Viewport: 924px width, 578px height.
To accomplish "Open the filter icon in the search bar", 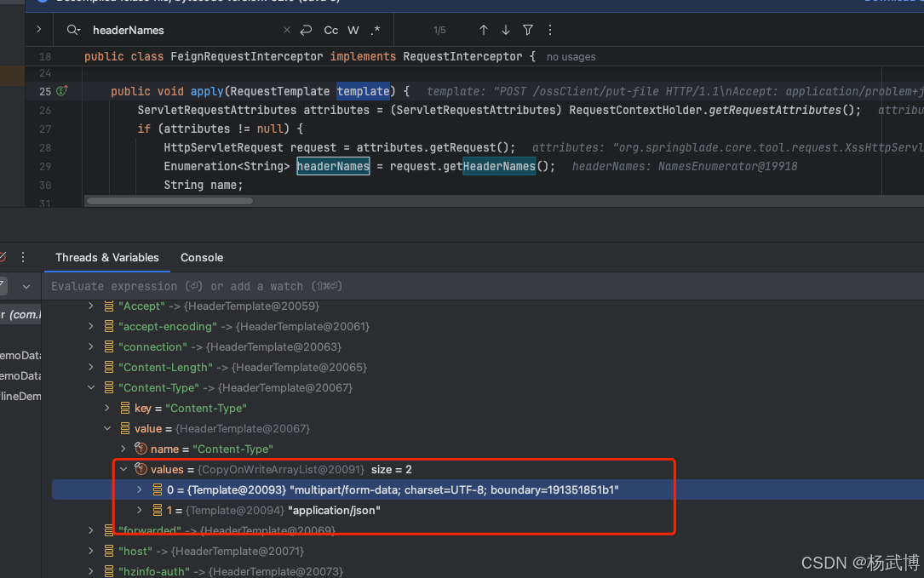I will tap(528, 30).
